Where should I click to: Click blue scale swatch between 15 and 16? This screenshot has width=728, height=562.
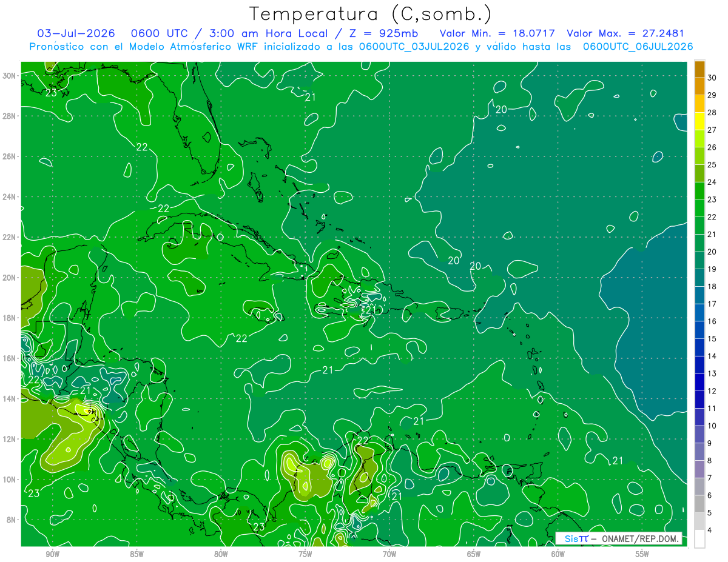(699, 330)
